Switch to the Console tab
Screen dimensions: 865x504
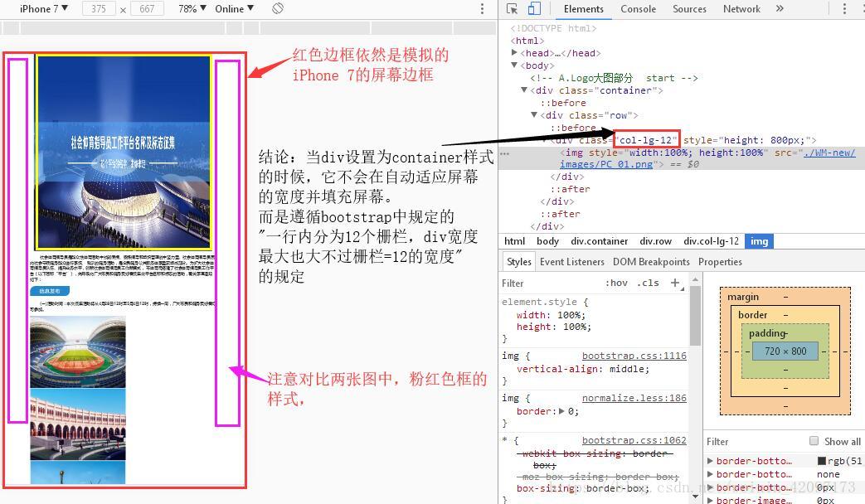coord(639,9)
